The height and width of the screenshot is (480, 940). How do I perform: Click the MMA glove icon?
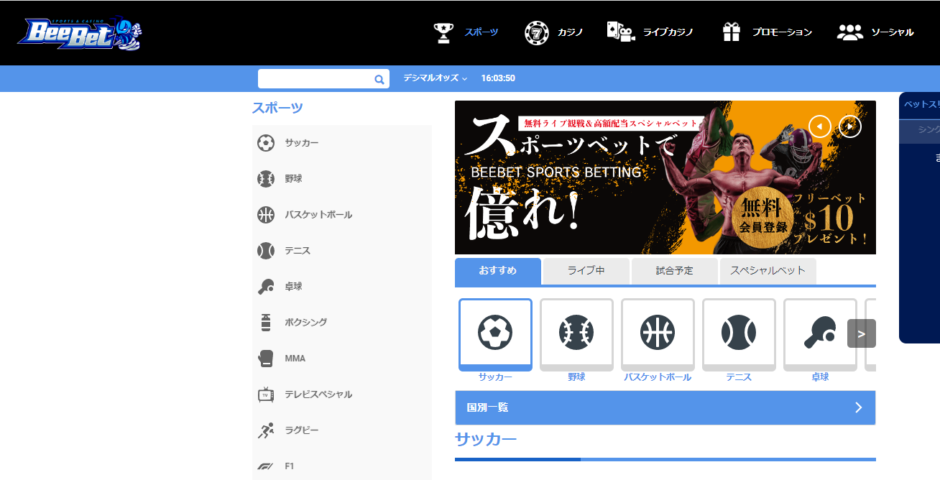pos(266,358)
